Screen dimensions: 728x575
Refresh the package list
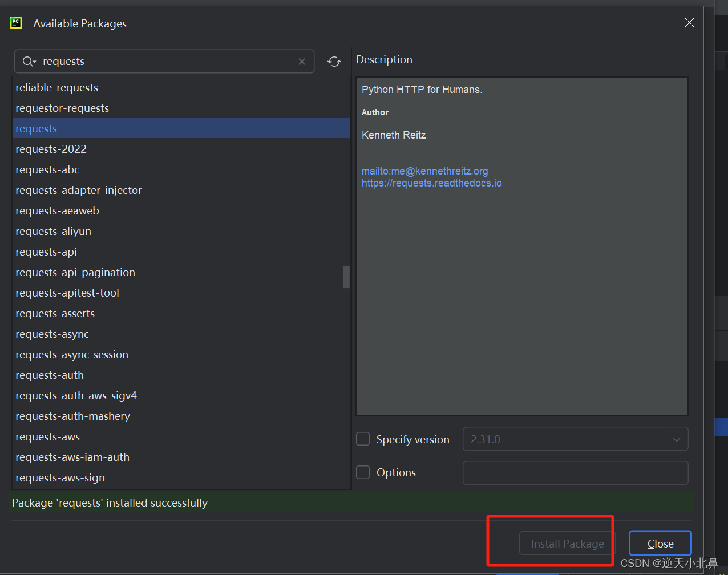coord(334,61)
